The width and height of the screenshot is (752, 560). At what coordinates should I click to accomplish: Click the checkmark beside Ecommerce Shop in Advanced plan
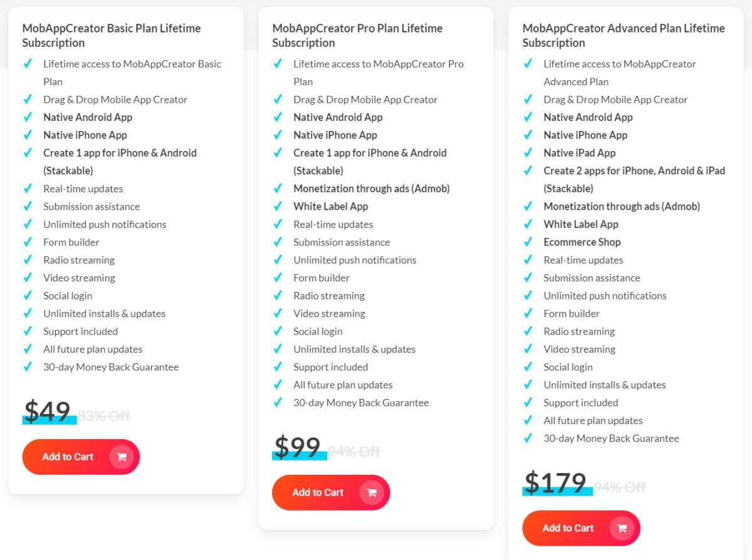[x=528, y=242]
